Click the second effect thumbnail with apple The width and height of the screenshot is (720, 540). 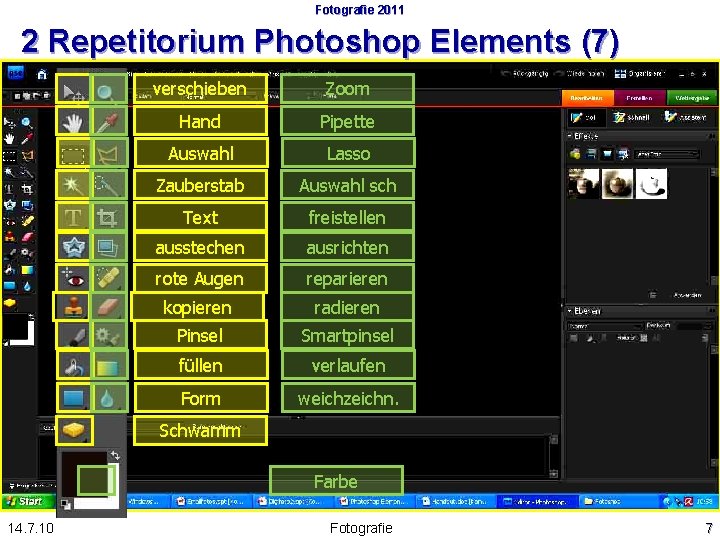tap(618, 184)
